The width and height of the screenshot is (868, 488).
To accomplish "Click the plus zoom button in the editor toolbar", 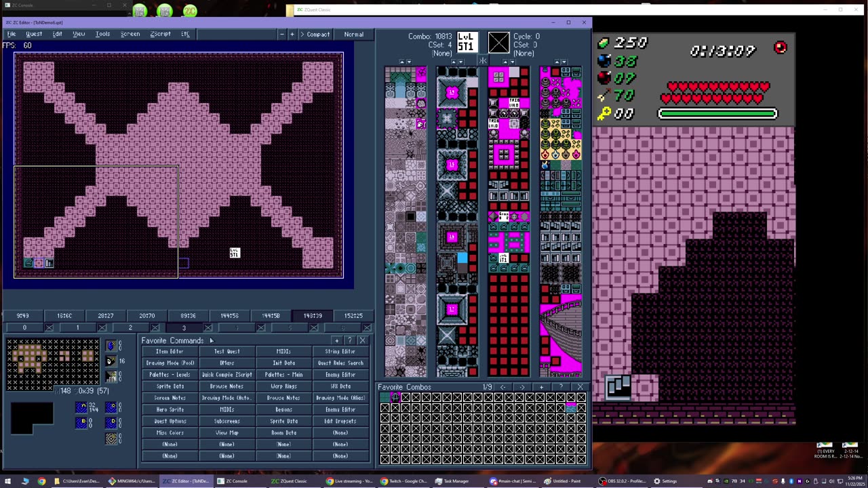I will pos(292,34).
